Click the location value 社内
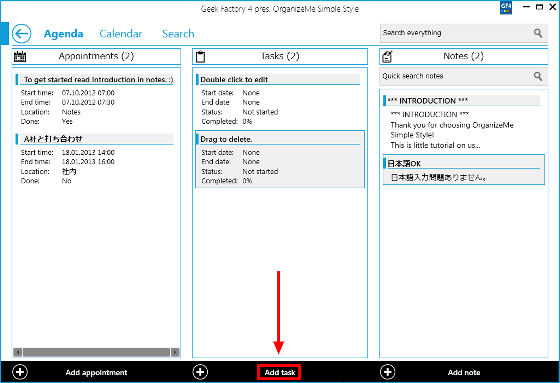The image size is (560, 383). (69, 171)
